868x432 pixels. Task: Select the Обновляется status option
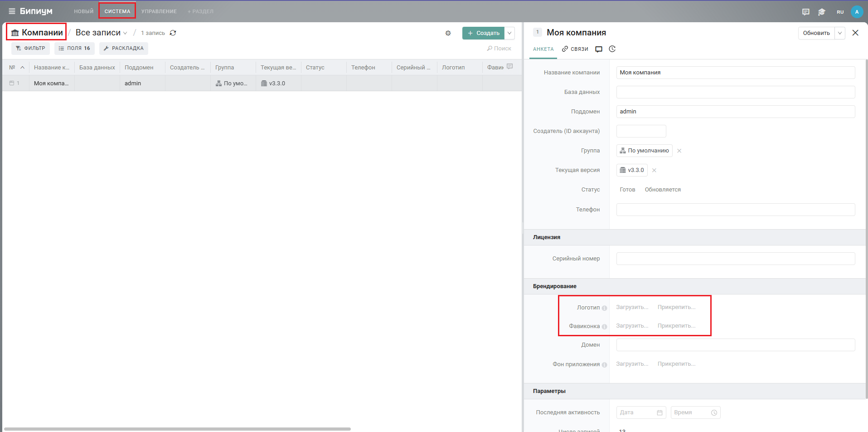pyautogui.click(x=663, y=190)
